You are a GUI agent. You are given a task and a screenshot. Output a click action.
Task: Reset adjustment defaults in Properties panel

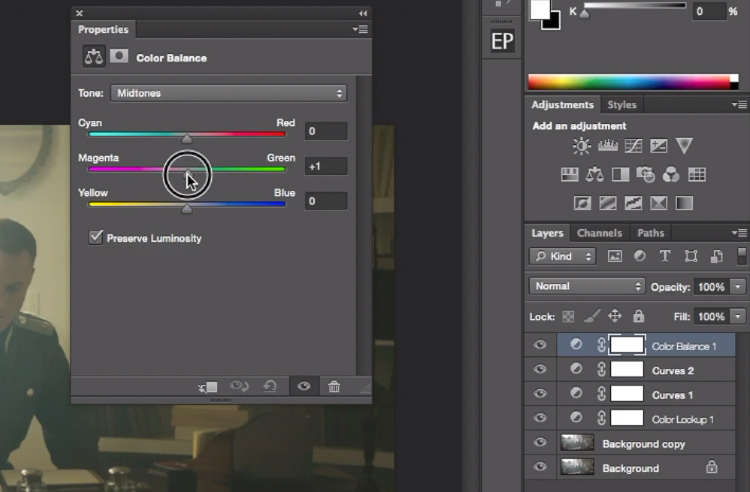tap(270, 386)
